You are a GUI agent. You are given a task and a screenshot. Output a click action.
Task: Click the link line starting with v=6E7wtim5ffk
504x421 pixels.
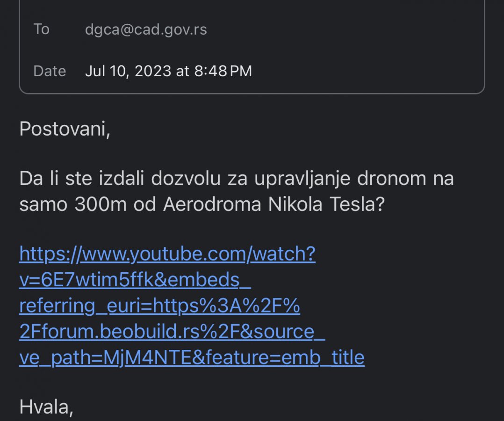click(135, 280)
